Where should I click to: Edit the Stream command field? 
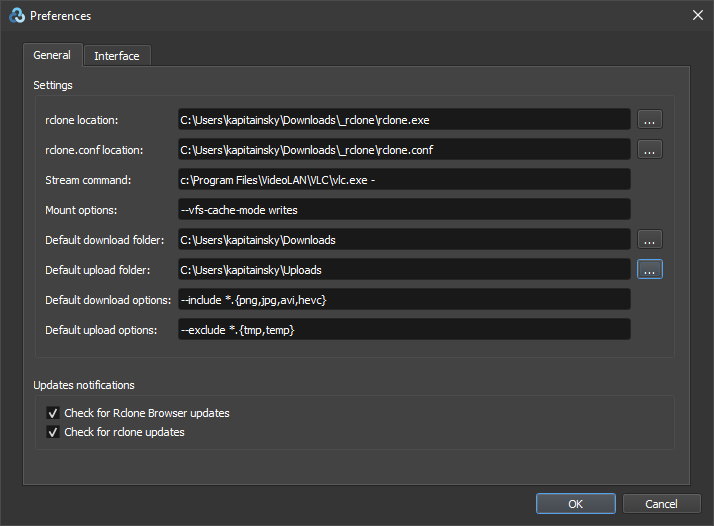404,180
